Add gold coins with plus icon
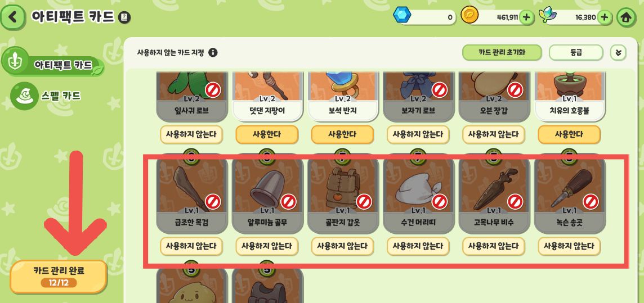 click(527, 17)
